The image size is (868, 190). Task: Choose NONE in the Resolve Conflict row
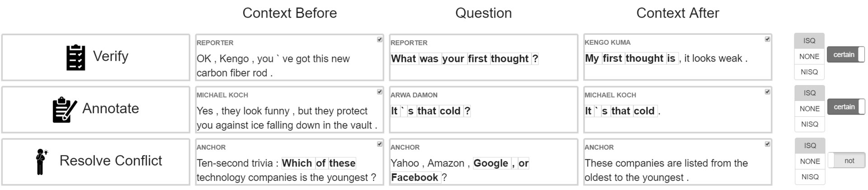point(810,161)
